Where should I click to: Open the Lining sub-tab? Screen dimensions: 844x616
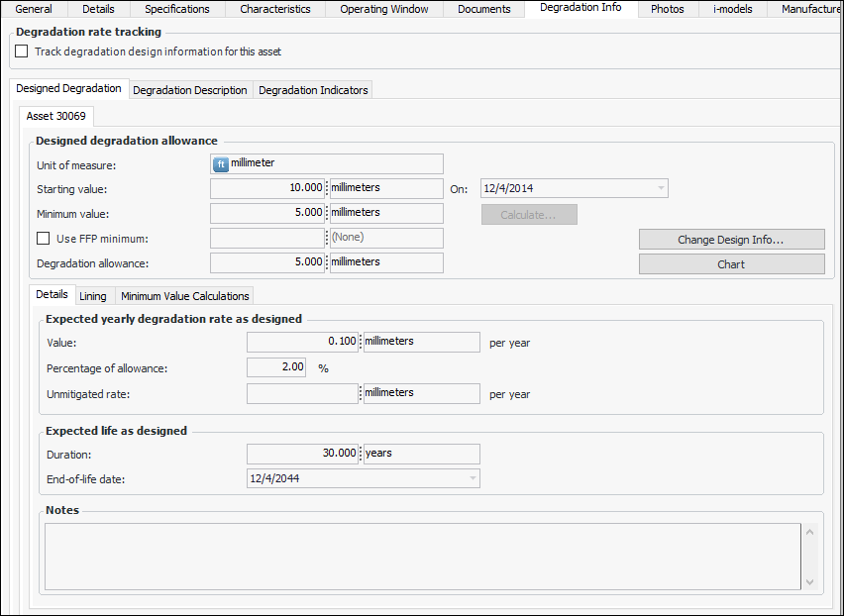(93, 296)
